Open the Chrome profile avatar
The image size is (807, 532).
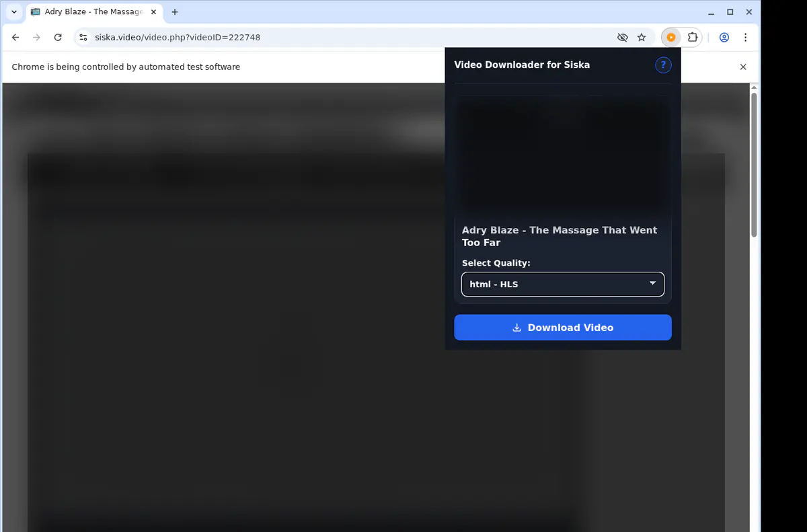tap(724, 38)
